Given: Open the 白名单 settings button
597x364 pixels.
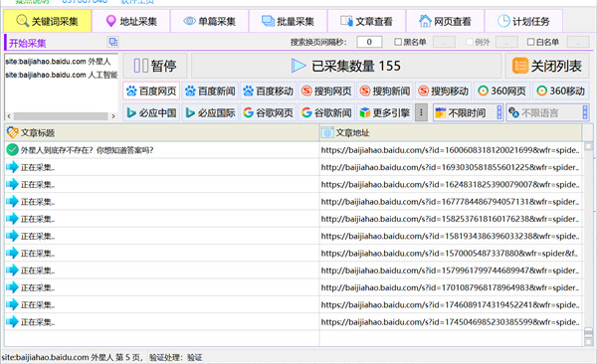Looking at the screenshot, I should point(578,42).
